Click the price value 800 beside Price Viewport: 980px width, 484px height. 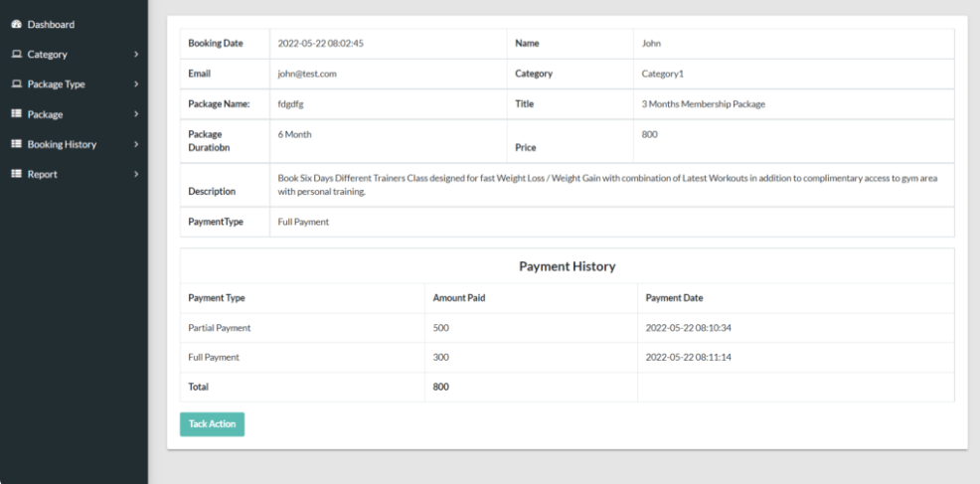649,134
